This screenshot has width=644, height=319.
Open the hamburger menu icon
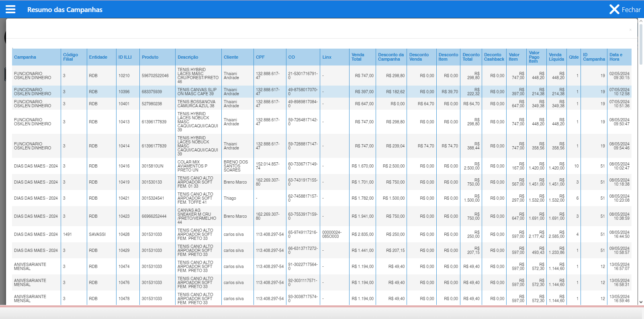[x=10, y=9]
